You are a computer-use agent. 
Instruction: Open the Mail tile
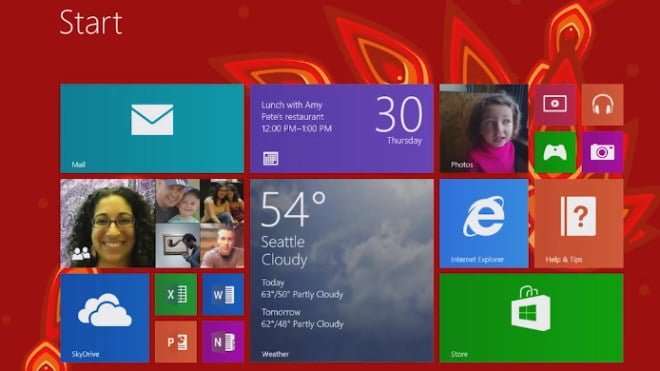point(152,128)
